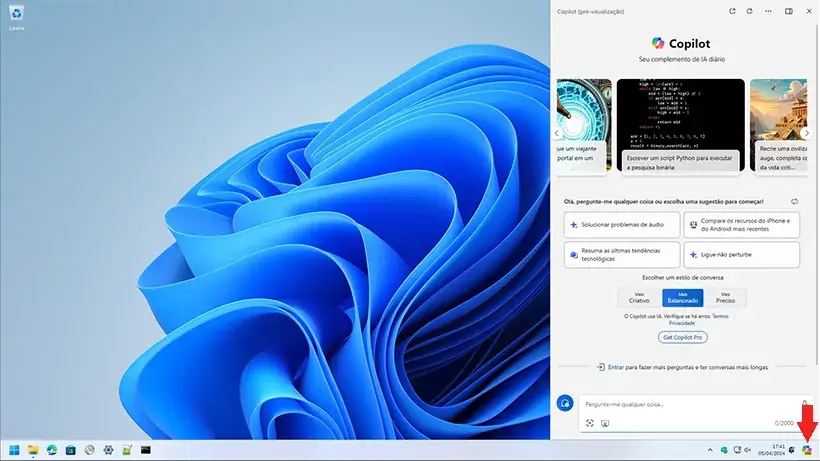
Task: Click the microphone icon in chat box
Action: click(804, 404)
